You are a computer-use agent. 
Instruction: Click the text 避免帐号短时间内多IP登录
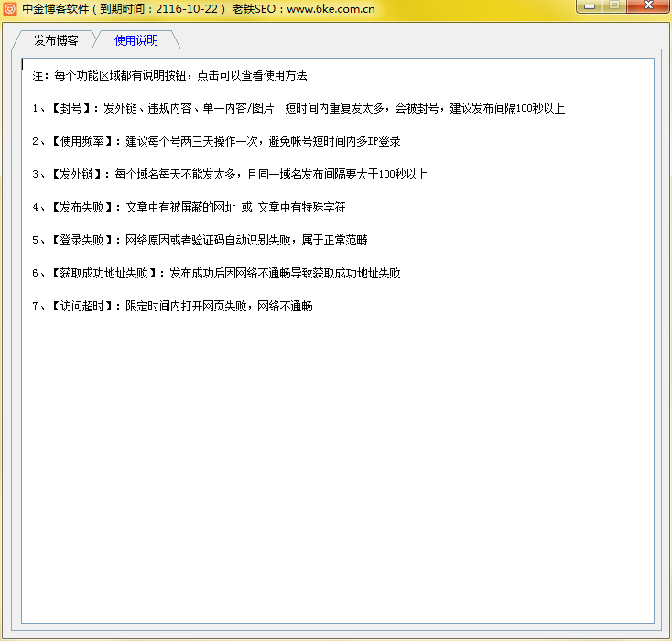[335, 141]
